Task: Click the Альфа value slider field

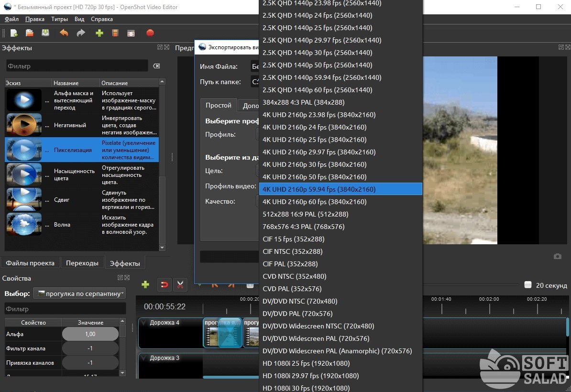Action: (x=90, y=334)
